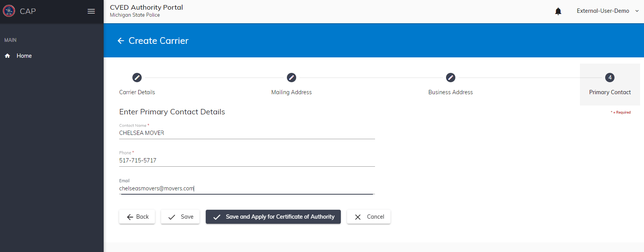Click into the Email field
The height and width of the screenshot is (252, 644).
tap(247, 188)
